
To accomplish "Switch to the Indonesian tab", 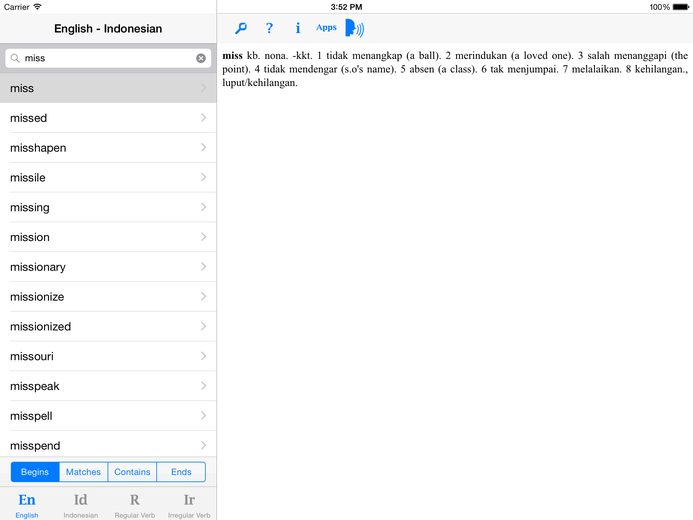I will tap(81, 505).
